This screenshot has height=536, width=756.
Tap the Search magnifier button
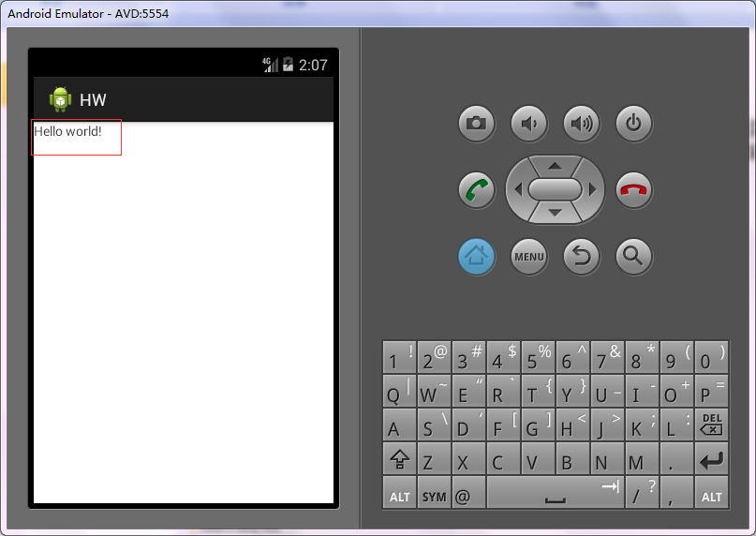click(634, 257)
